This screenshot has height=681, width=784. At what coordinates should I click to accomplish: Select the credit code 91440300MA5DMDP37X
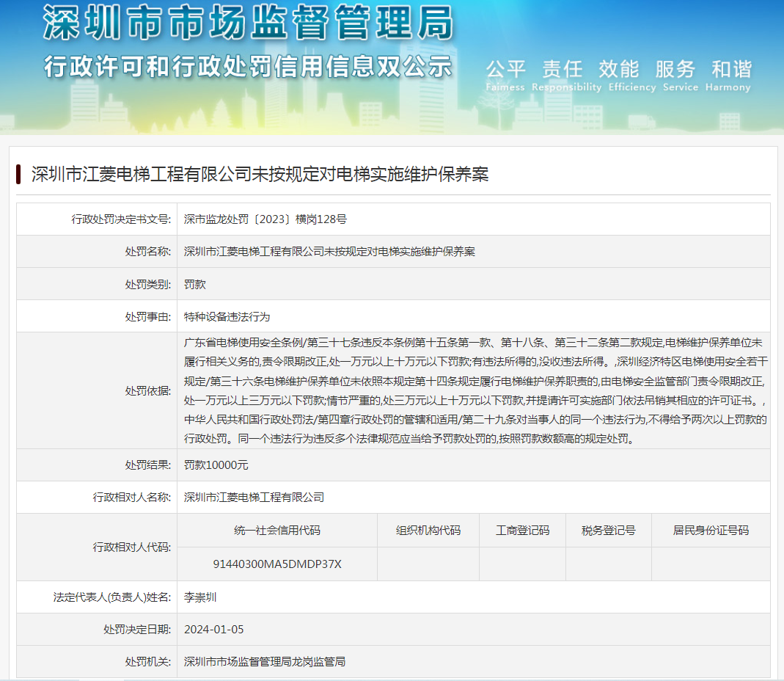pos(277,564)
